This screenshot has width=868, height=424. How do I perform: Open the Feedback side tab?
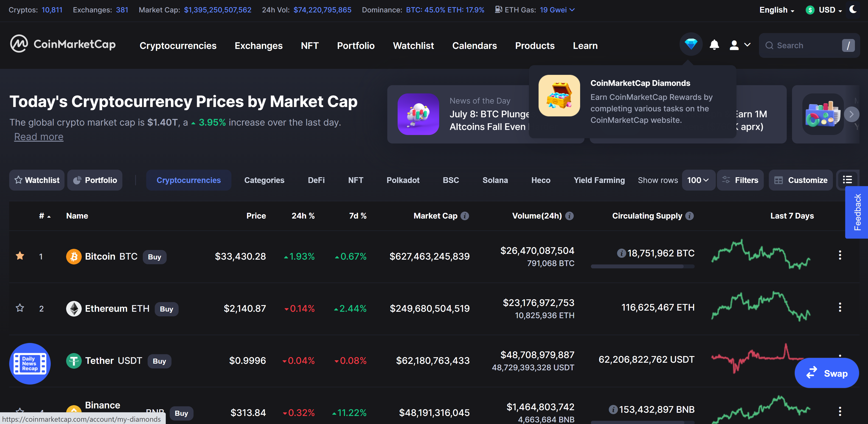coord(857,212)
